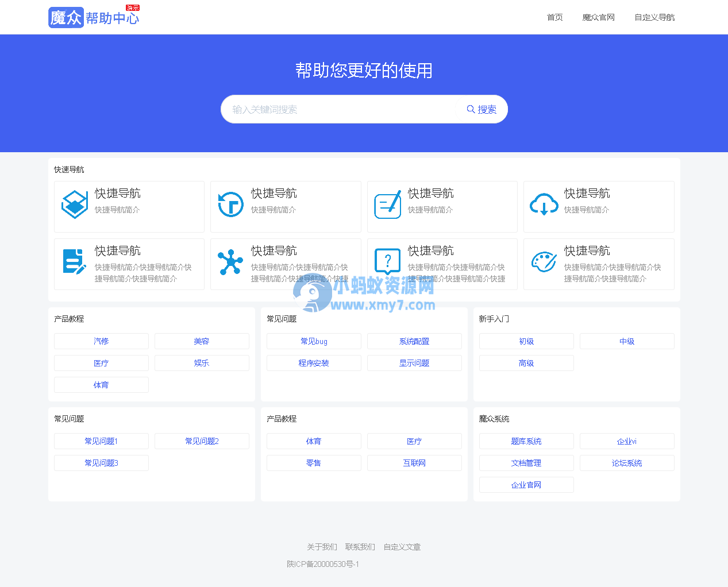This screenshot has width=728, height=587.
Task: Select 初级 under 新手入门
Action: (526, 341)
